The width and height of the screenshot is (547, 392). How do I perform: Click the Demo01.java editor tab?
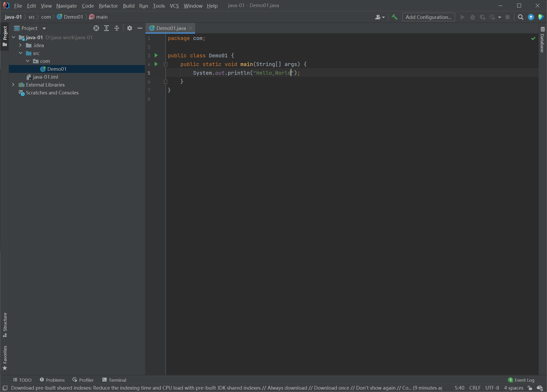(170, 28)
